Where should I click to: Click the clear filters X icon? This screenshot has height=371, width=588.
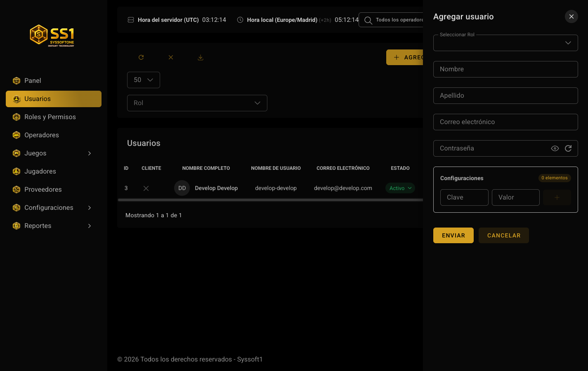pos(171,57)
